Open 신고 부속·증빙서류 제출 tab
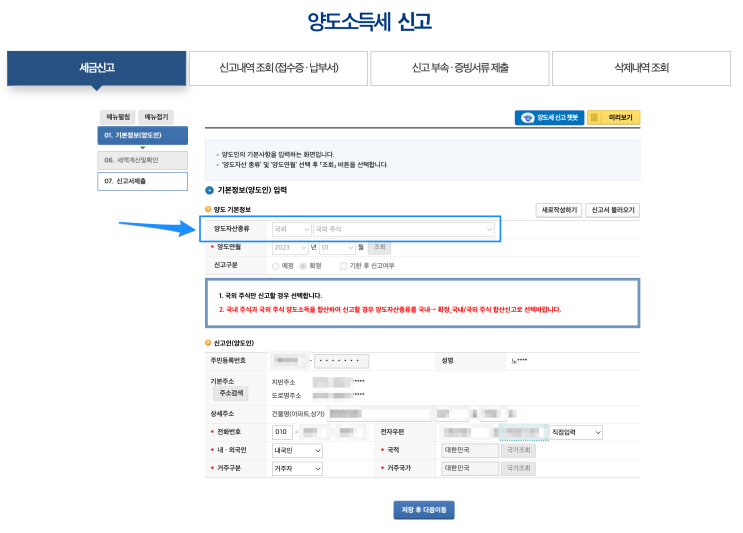This screenshot has width=743, height=533. 460,68
